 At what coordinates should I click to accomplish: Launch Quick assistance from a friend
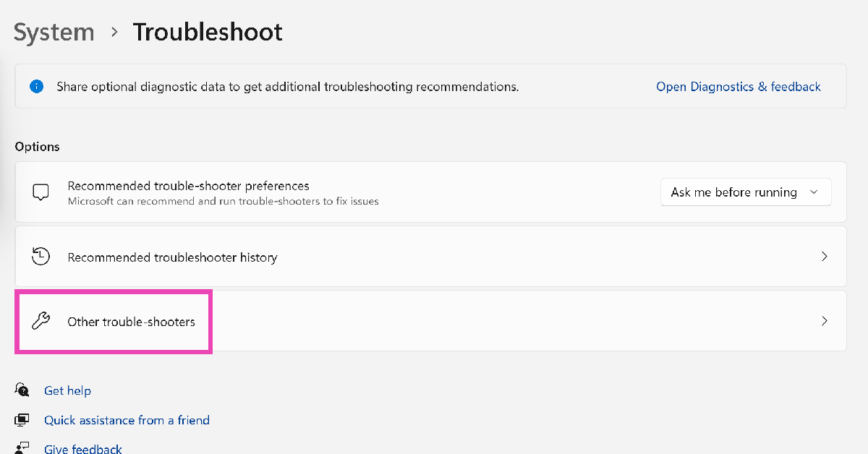point(127,420)
